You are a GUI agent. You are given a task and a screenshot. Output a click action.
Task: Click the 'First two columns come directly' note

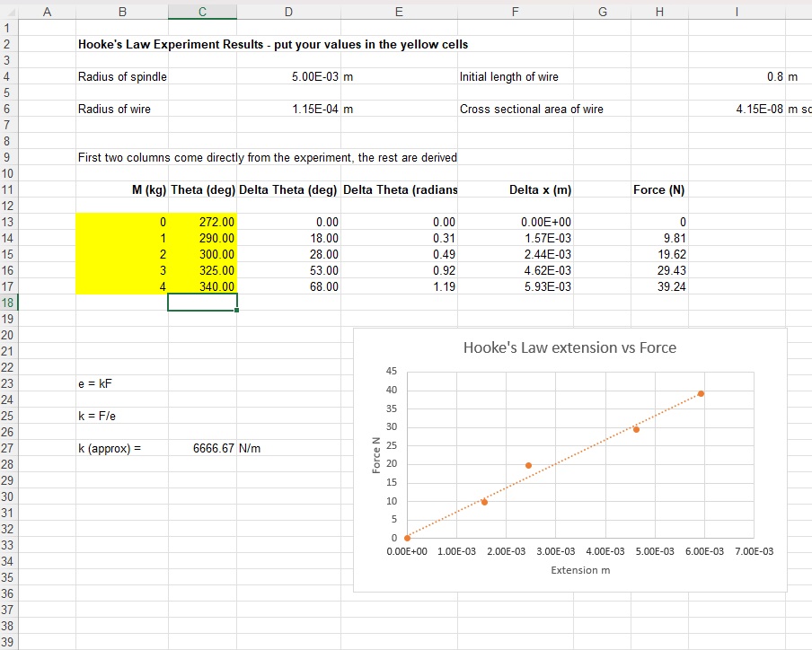(x=267, y=157)
